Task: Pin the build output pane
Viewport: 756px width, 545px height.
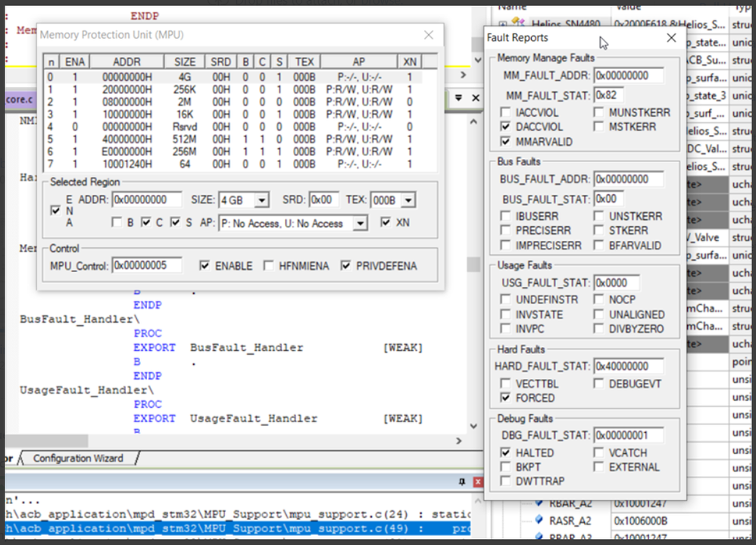Action: point(462,482)
